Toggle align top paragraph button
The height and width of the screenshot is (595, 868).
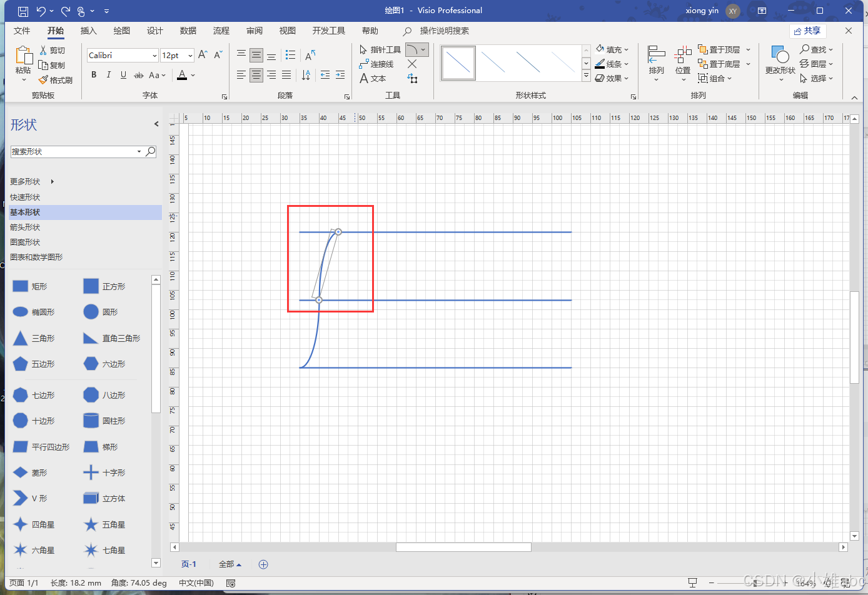pyautogui.click(x=241, y=55)
